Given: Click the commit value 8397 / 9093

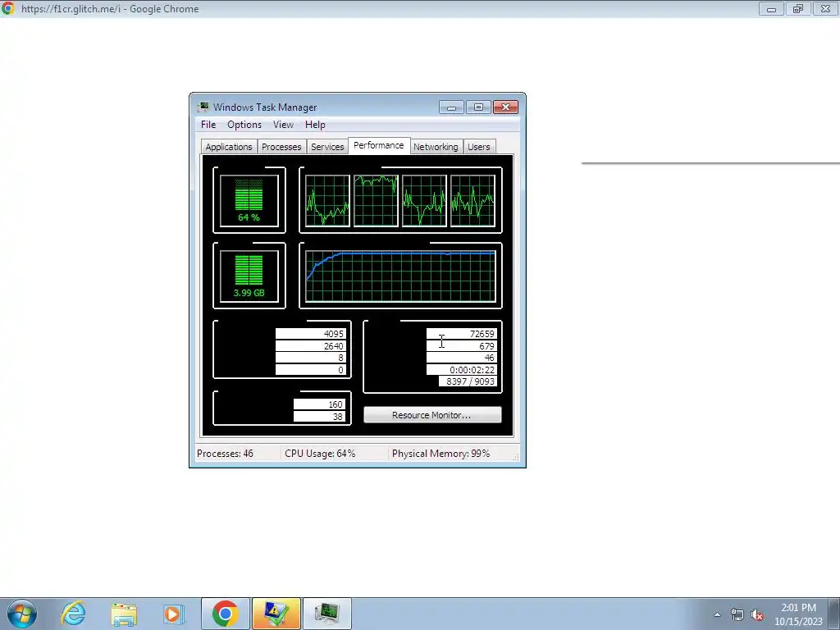Looking at the screenshot, I should point(468,381).
